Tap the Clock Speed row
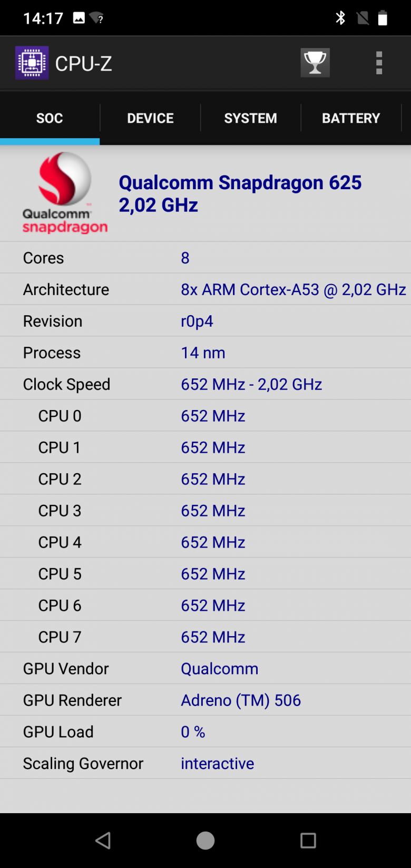Viewport: 411px width, 868px height. (205, 384)
